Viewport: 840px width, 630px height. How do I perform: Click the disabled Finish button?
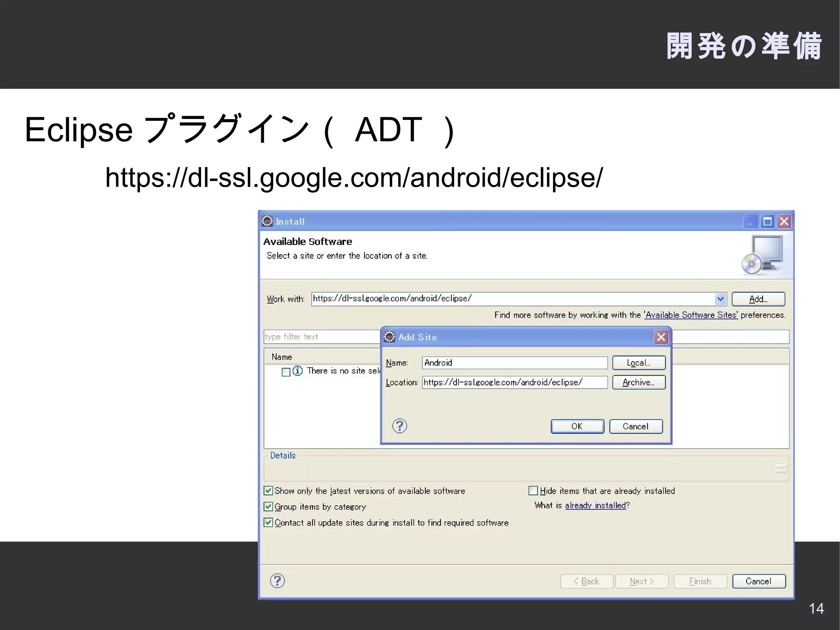click(700, 581)
